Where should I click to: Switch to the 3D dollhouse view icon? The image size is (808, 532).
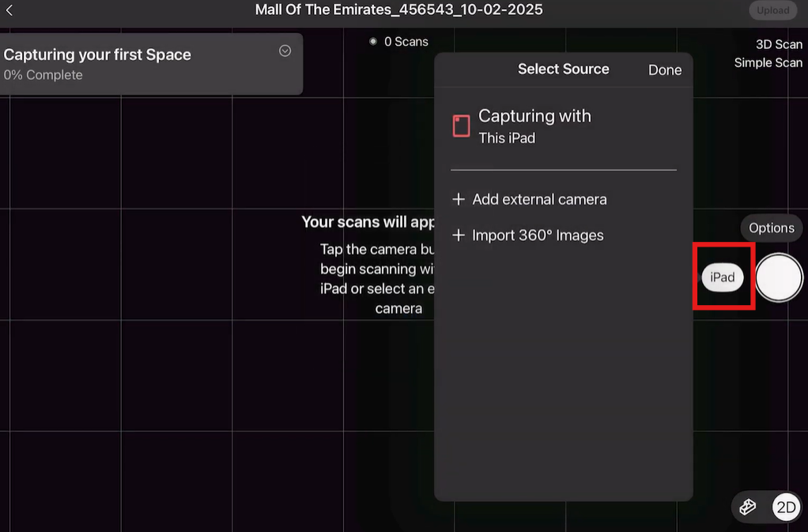tap(748, 507)
